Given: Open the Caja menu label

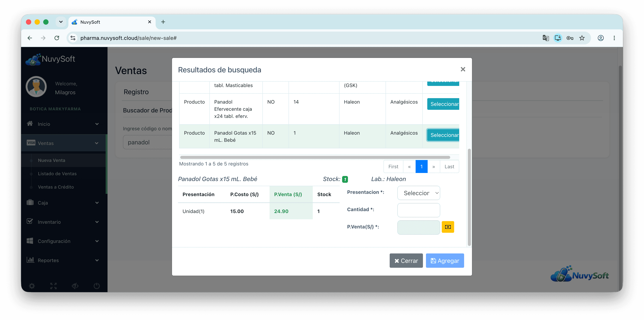Looking at the screenshot, I should (43, 203).
